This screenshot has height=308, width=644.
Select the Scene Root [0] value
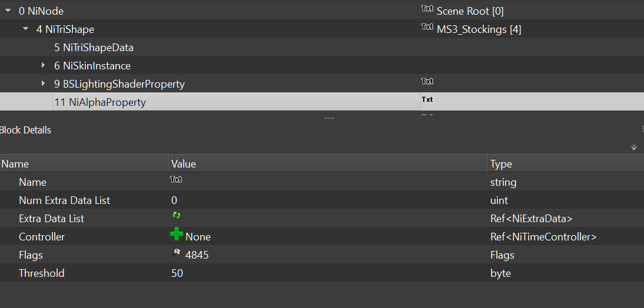[470, 12]
